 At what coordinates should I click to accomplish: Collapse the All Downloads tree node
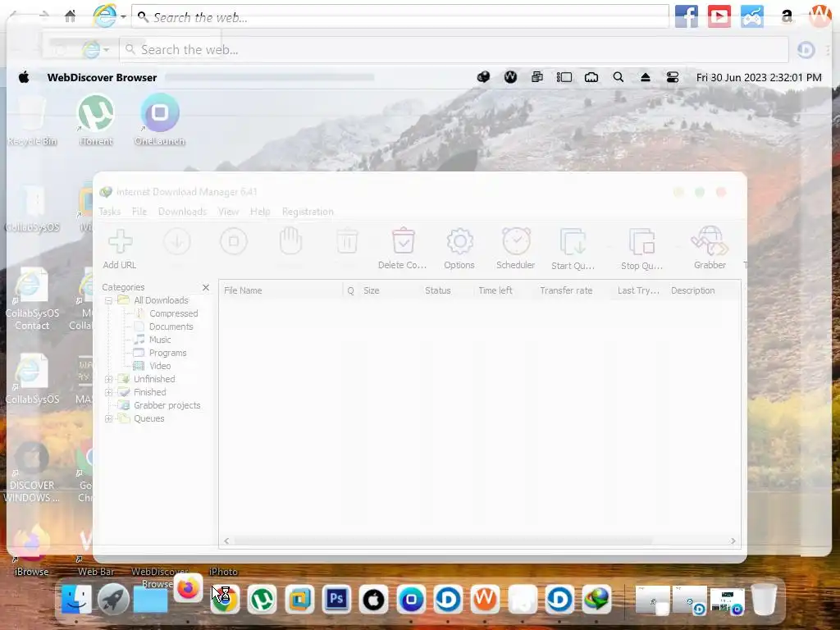(109, 300)
